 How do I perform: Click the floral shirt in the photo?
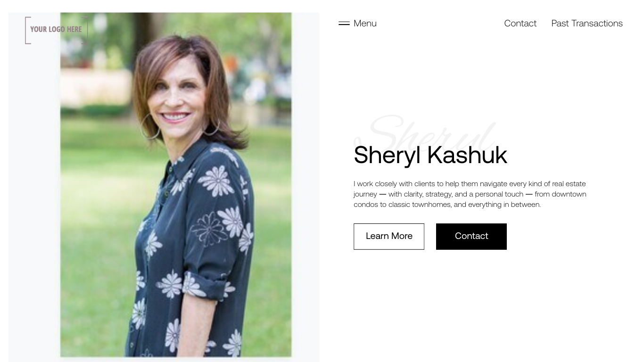coord(189,250)
